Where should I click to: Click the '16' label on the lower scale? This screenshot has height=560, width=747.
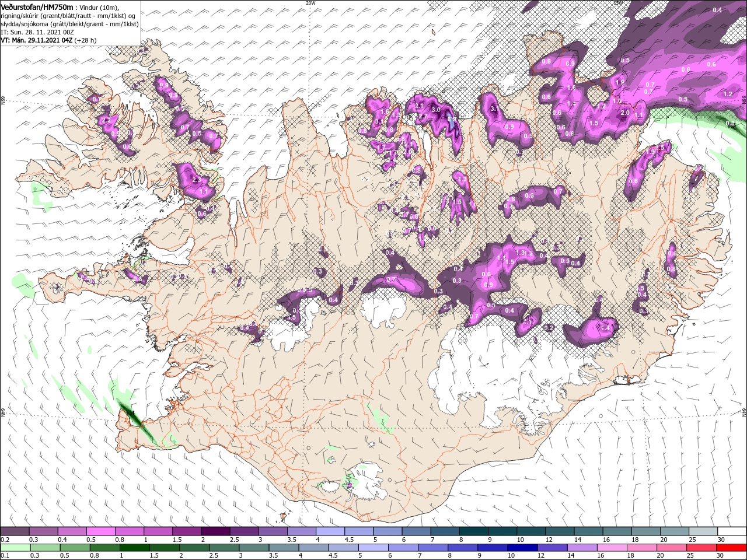(600, 556)
